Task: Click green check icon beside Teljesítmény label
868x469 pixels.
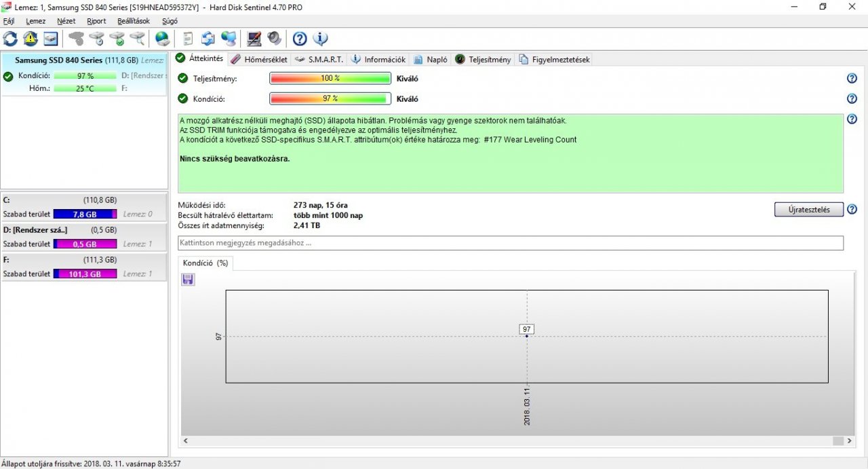Action: [x=182, y=78]
